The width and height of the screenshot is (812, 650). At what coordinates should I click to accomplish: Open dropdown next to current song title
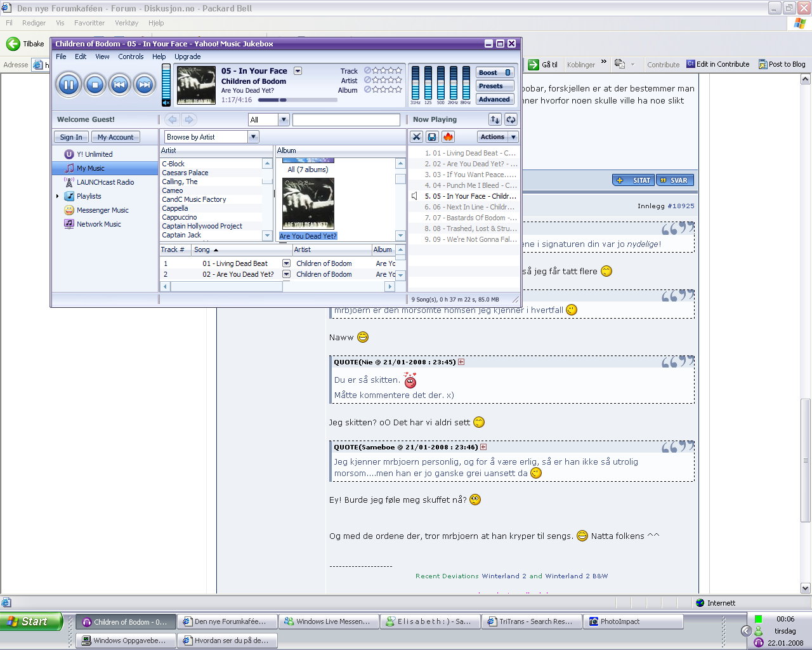pos(298,71)
